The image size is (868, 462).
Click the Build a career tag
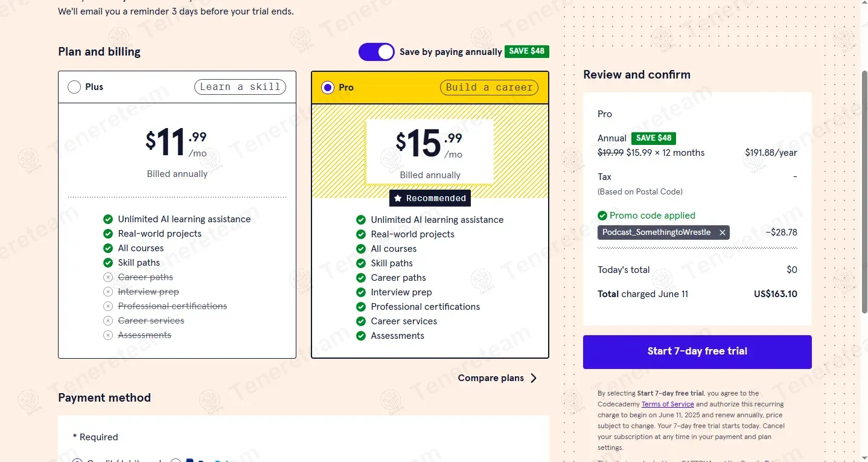490,88
